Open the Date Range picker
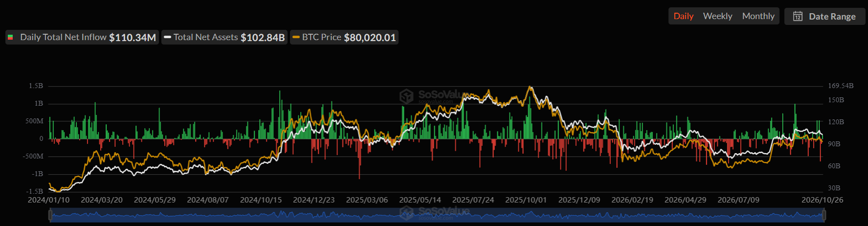The height and width of the screenshot is (226, 868). [x=824, y=16]
